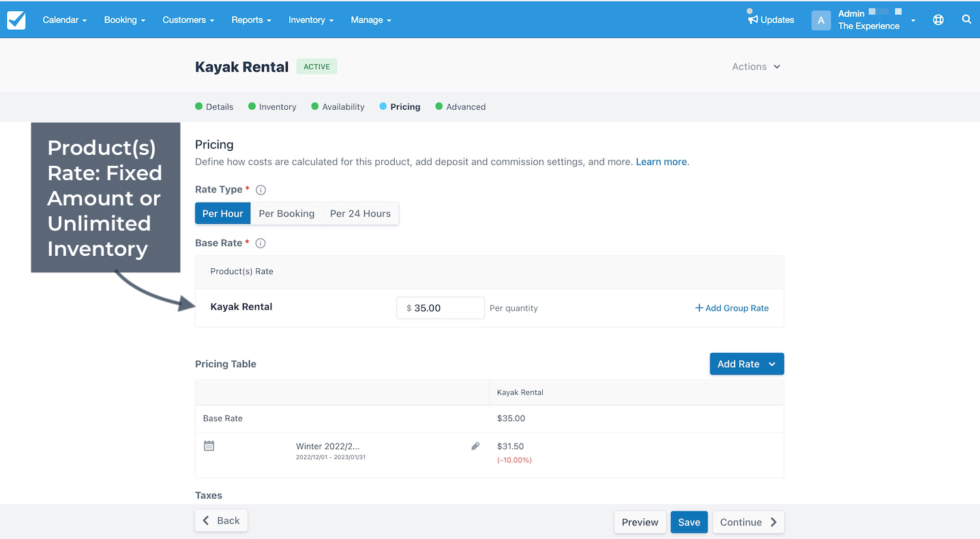Open Updates megaphone notifications

(x=771, y=20)
